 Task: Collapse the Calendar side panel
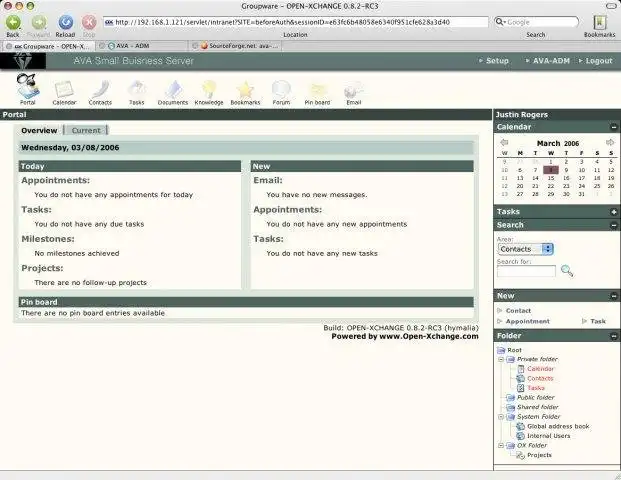point(613,127)
